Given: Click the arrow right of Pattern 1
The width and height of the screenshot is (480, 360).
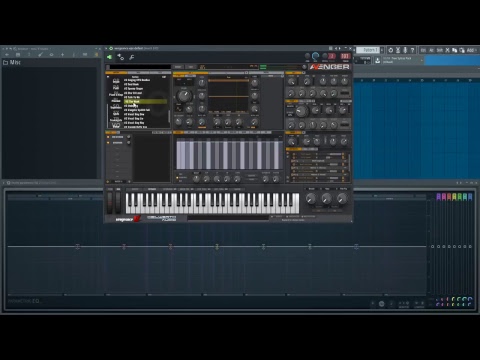Looking at the screenshot, I should (382, 50).
